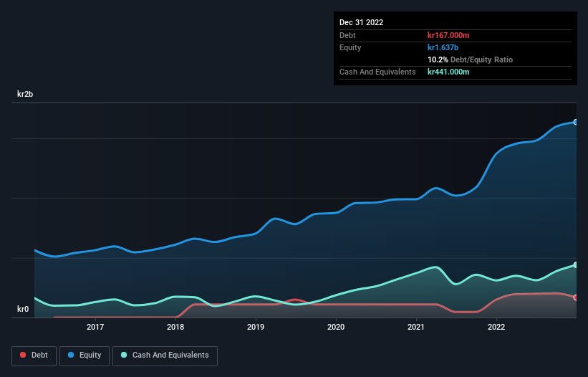Click the blue Equity endpoint marker
The height and width of the screenshot is (377, 588).
point(576,122)
